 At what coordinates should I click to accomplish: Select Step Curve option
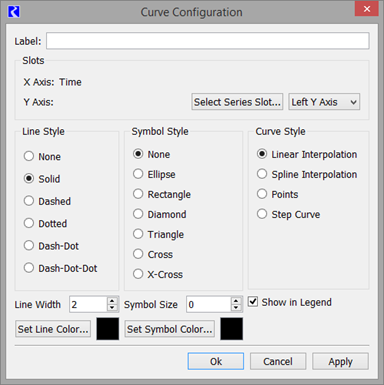289,214
